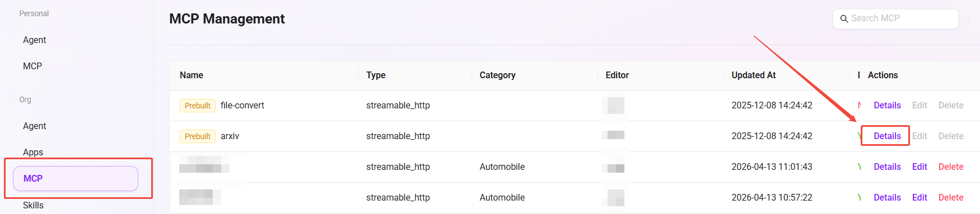The image size is (980, 214).
Task: Click Automobile category in 10:57:22 row
Action: (502, 197)
